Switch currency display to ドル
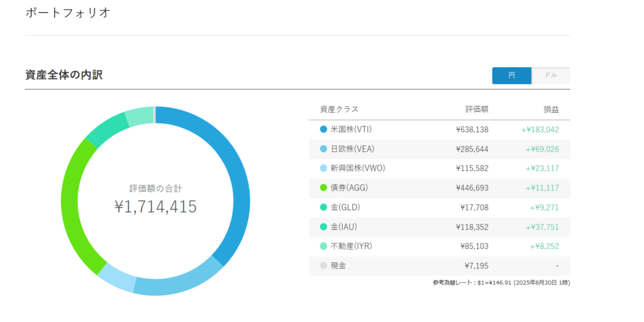The width and height of the screenshot is (644, 322). tap(551, 75)
